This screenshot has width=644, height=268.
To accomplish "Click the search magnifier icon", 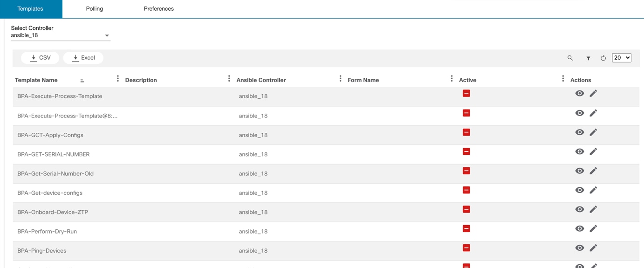I will click(570, 58).
